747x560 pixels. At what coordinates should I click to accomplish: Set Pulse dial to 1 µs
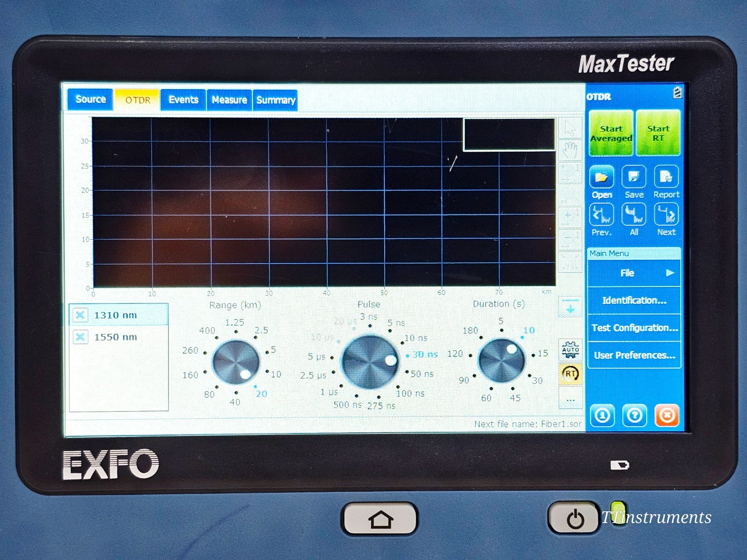pos(329,392)
